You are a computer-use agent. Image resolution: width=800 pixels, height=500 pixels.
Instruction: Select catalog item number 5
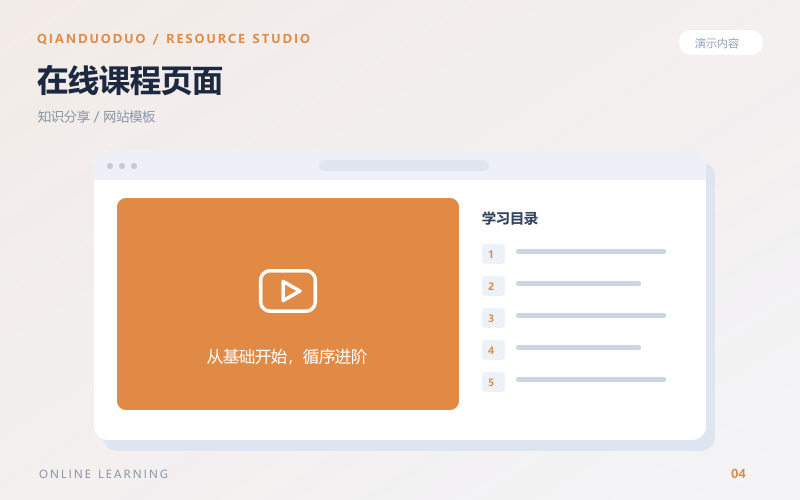(493, 382)
